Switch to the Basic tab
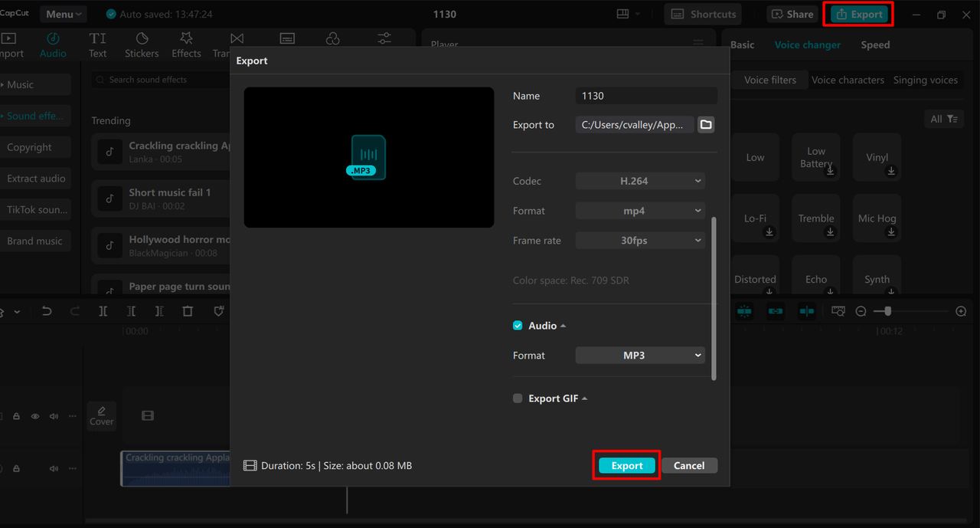Screen dimensions: 980x528 [x=742, y=44]
